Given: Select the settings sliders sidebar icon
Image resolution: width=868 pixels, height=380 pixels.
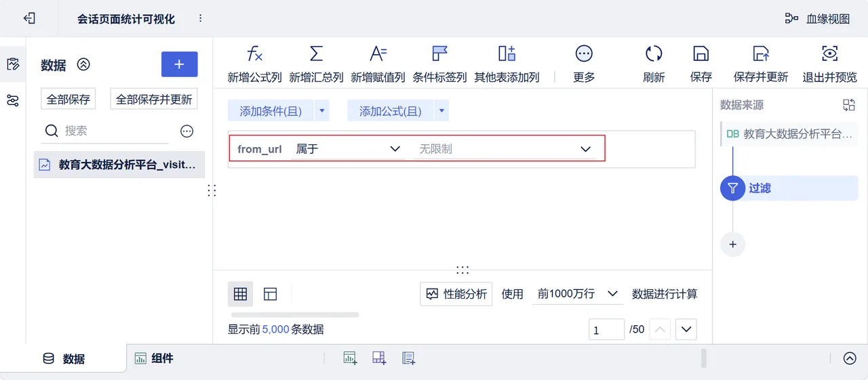Looking at the screenshot, I should 13,101.
